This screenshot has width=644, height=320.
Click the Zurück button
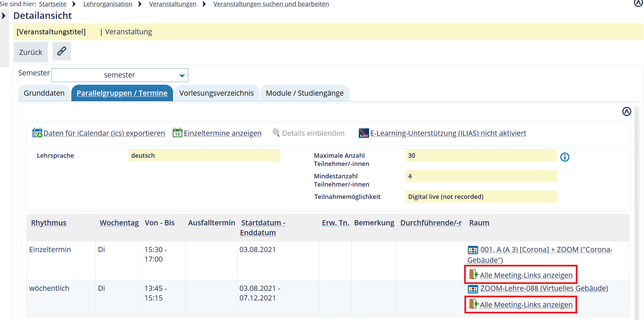point(31,52)
